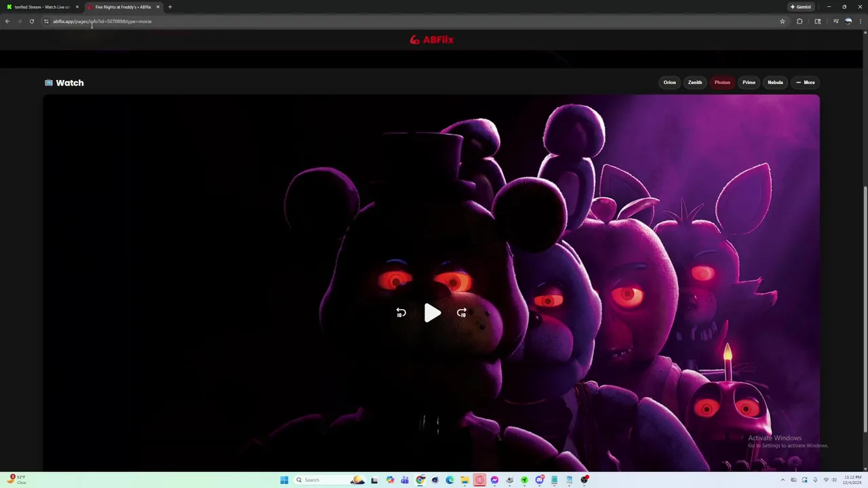The height and width of the screenshot is (488, 868).
Task: Open Messenger from the taskbar
Action: [x=494, y=480]
